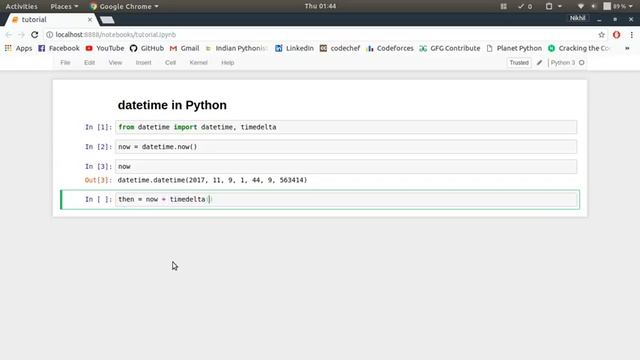Open a new tab via the new-tab button
This screenshot has width=640, height=360.
tap(107, 20)
